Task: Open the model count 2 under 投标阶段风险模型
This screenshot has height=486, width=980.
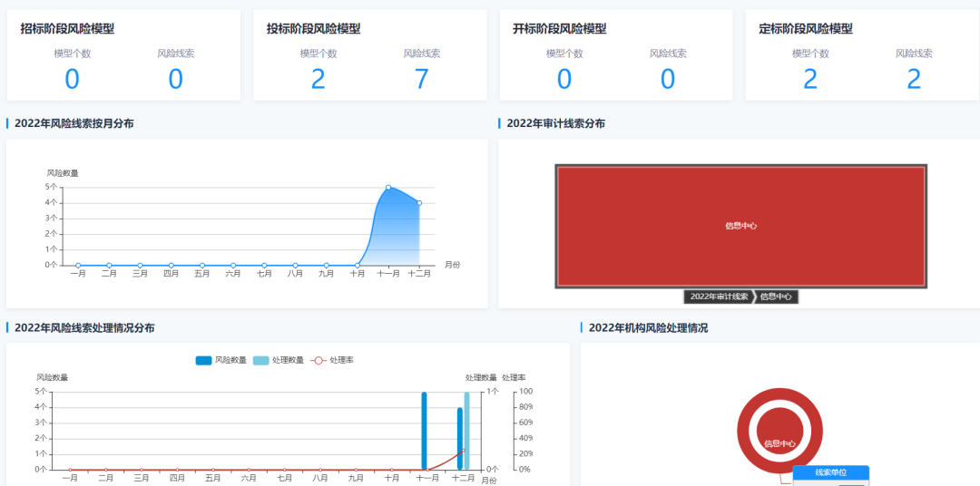Action: [318, 79]
